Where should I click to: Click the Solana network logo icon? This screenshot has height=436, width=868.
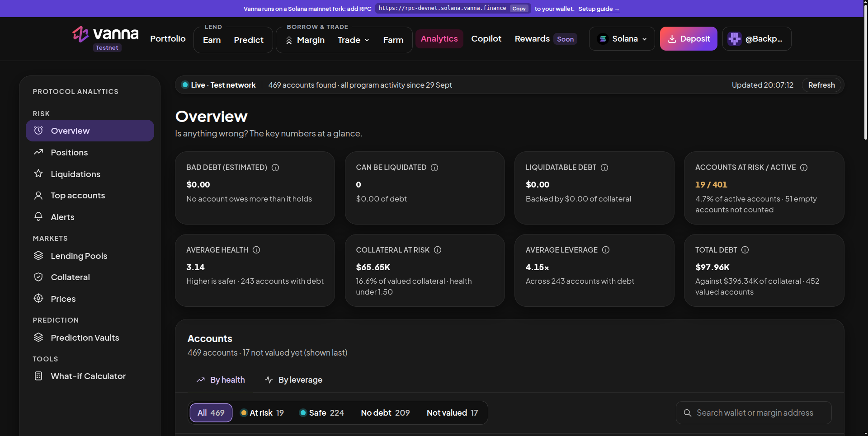click(x=603, y=39)
